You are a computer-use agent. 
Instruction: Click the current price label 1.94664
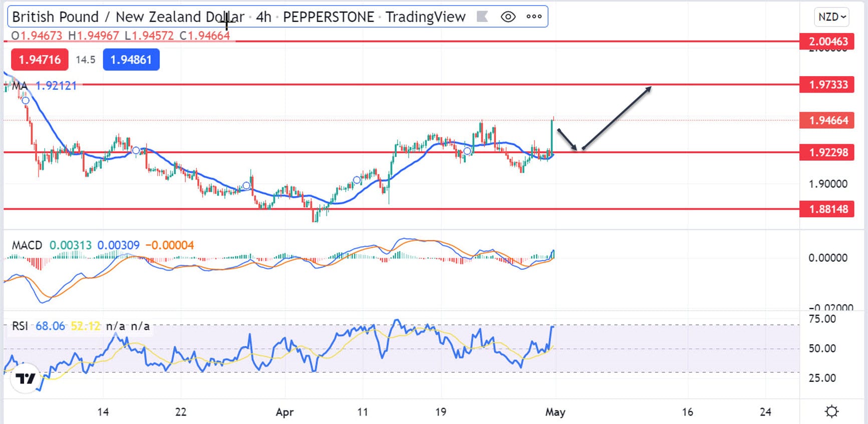828,121
